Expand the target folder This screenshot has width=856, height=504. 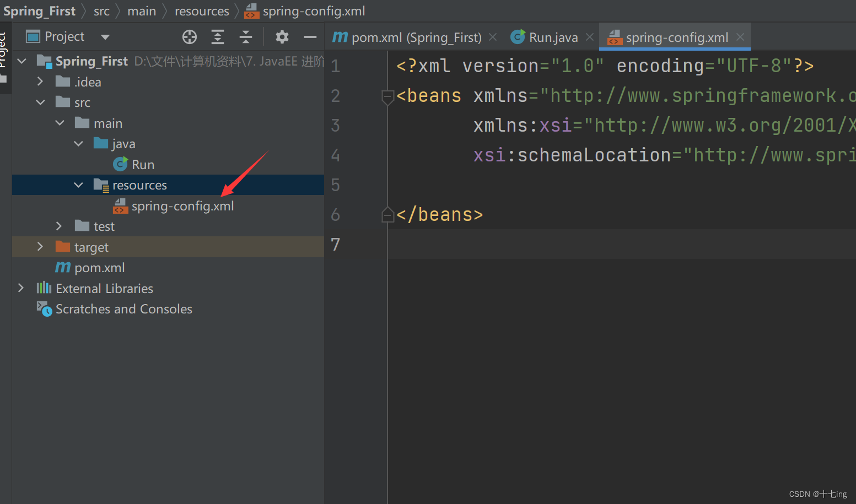click(x=40, y=247)
